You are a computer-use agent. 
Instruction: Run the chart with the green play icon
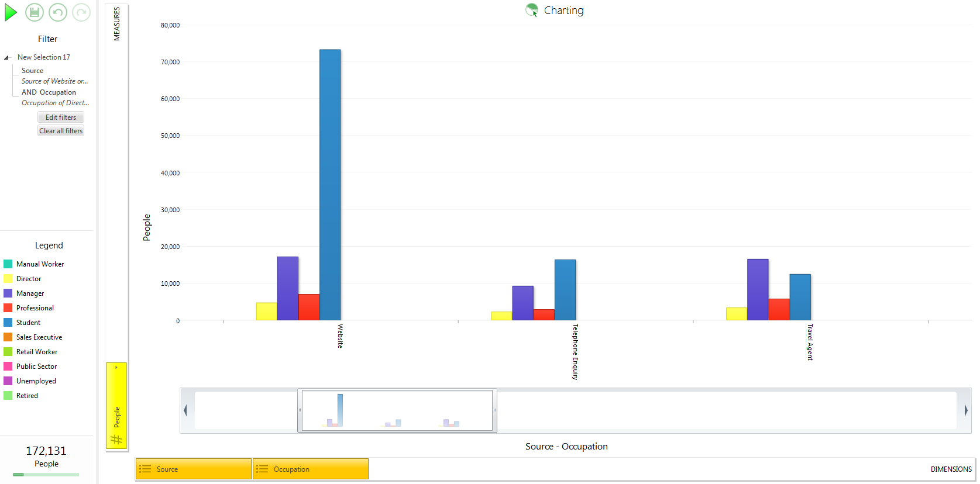[x=11, y=12]
